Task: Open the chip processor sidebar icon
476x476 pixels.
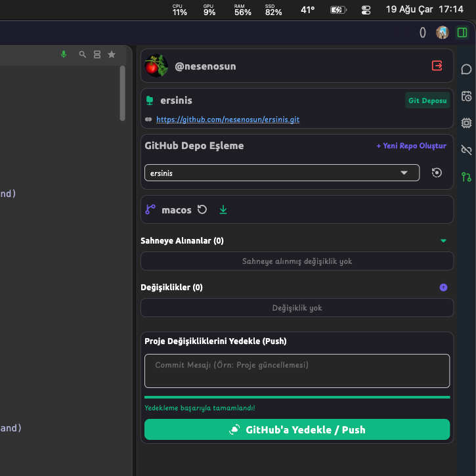Action: 466,123
